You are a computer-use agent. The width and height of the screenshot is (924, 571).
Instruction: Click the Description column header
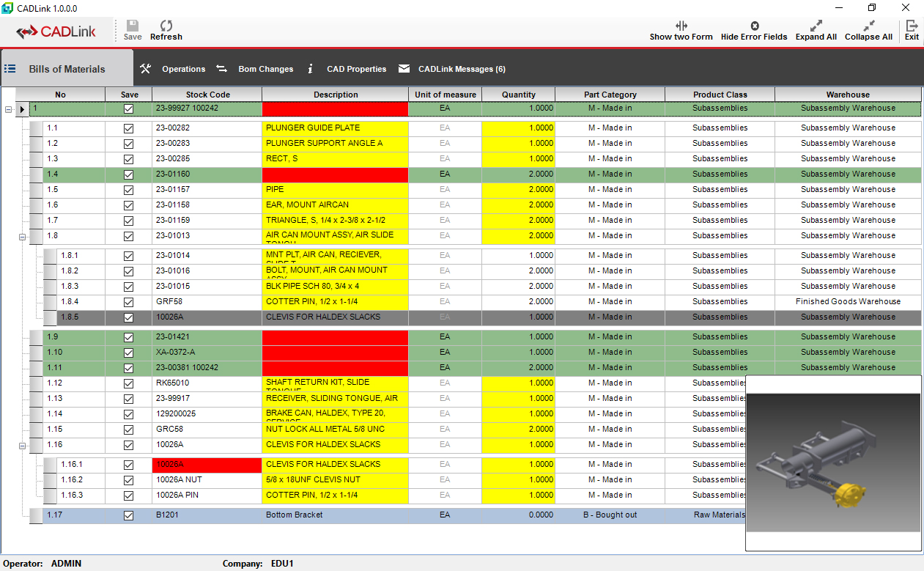336,95
